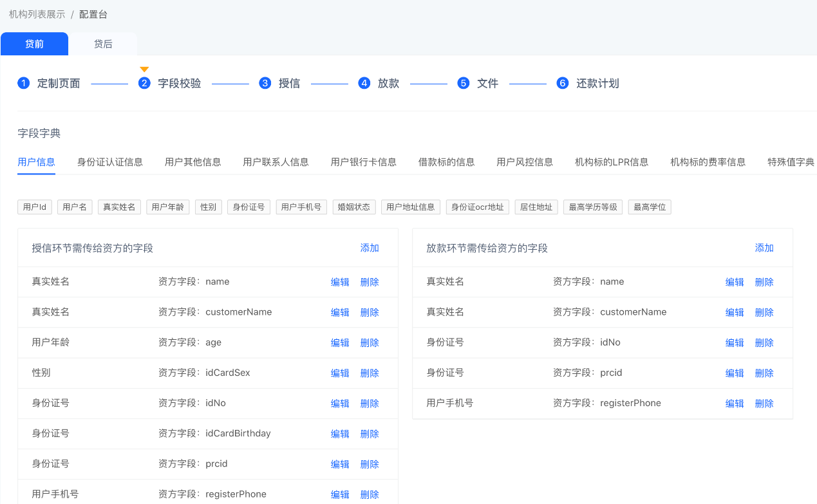Open the 贷前 tab
The image size is (817, 504).
[34, 44]
